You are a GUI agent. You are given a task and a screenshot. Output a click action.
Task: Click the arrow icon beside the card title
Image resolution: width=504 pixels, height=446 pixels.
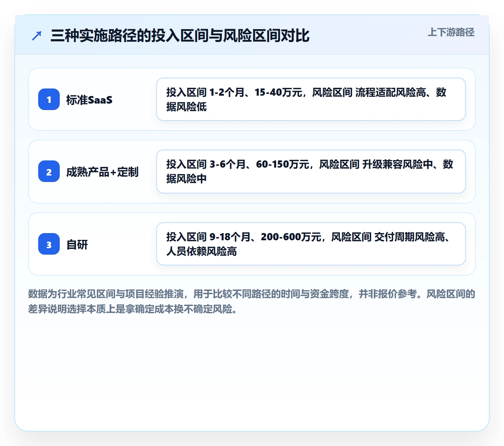[37, 36]
